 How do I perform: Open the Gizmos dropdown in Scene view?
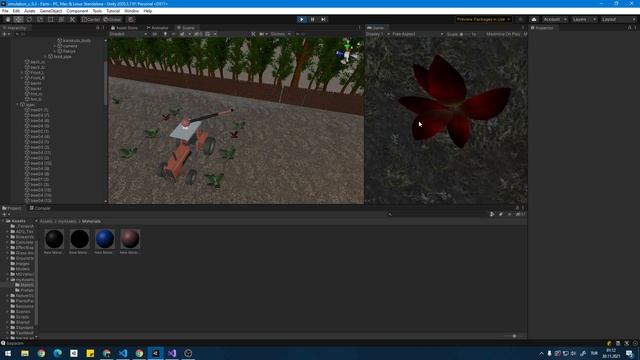pyautogui.click(x=280, y=34)
